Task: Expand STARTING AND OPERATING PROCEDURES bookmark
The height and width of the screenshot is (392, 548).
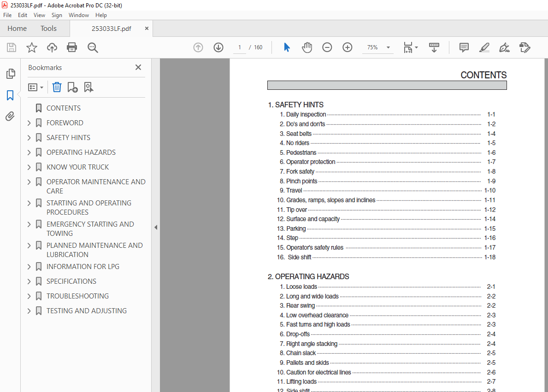Action: click(x=29, y=203)
